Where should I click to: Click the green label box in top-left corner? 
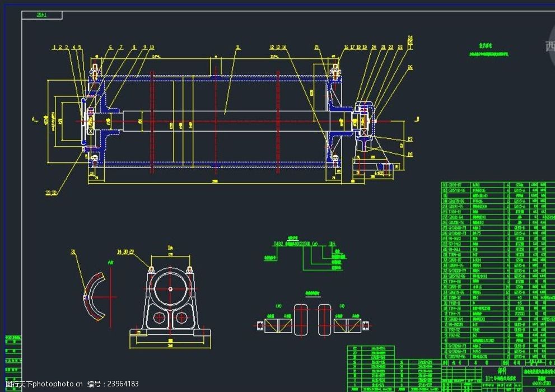click(41, 15)
